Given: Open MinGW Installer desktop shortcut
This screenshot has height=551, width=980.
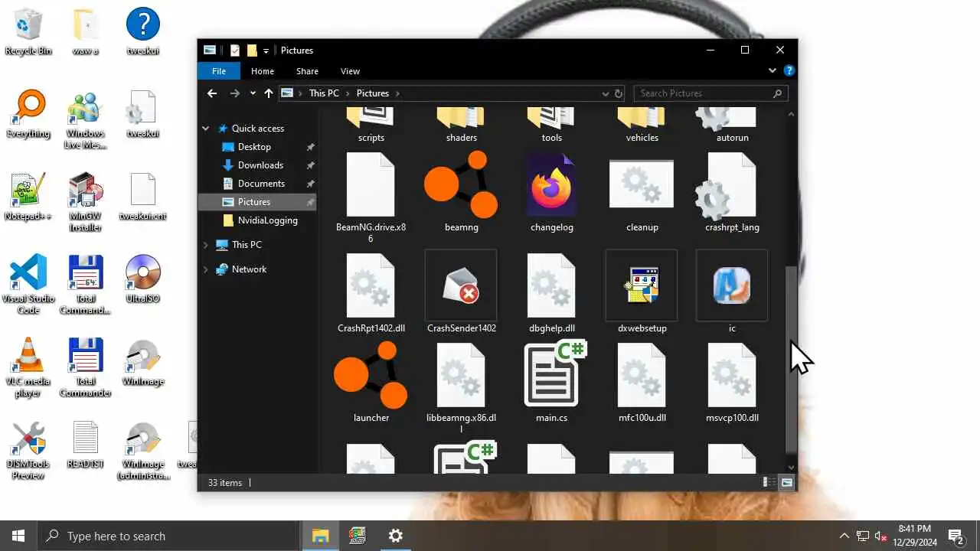Looking at the screenshot, I should tap(86, 201).
